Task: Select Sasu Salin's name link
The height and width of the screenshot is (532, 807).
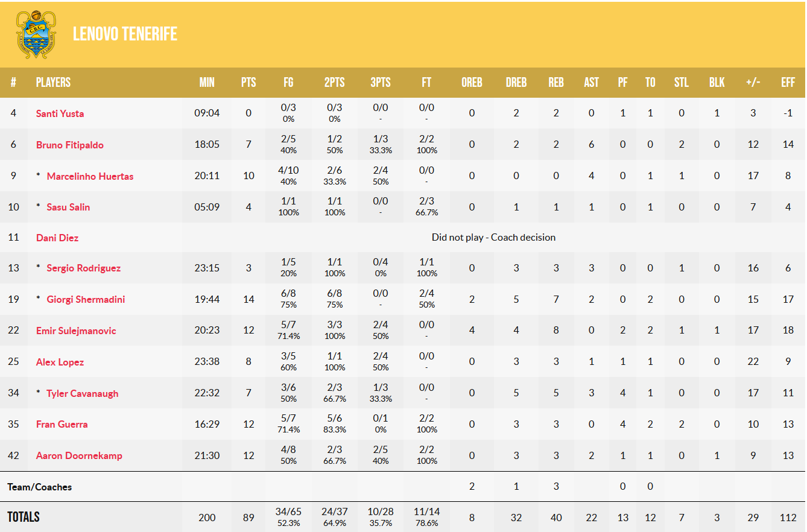Action: pos(68,207)
